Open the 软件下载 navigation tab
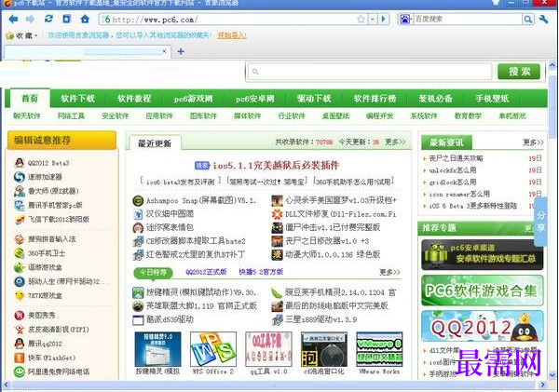Screen dimensions: 559x392 [77, 99]
